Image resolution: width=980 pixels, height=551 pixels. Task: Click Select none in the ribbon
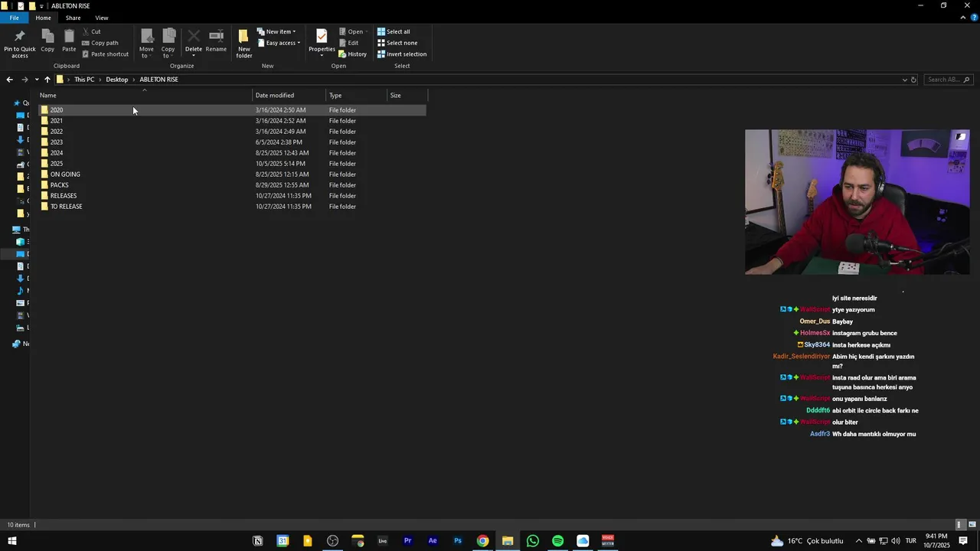point(397,43)
